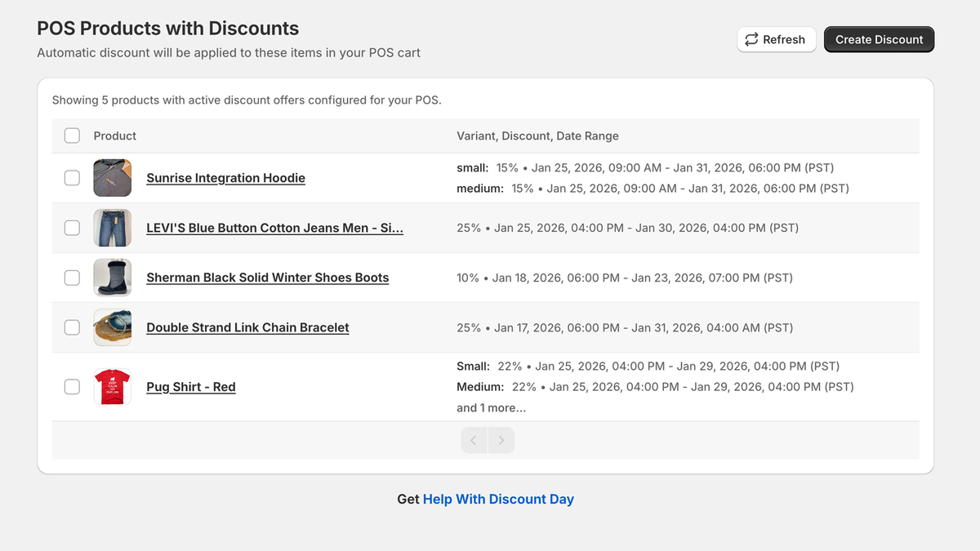Select the Pug Shirt - Red checkbox

(x=72, y=387)
